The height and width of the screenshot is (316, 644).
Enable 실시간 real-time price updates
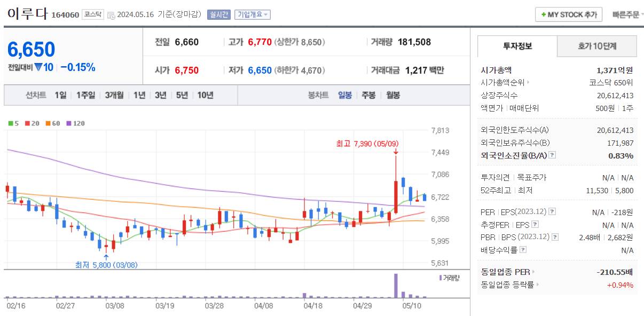[x=219, y=14]
